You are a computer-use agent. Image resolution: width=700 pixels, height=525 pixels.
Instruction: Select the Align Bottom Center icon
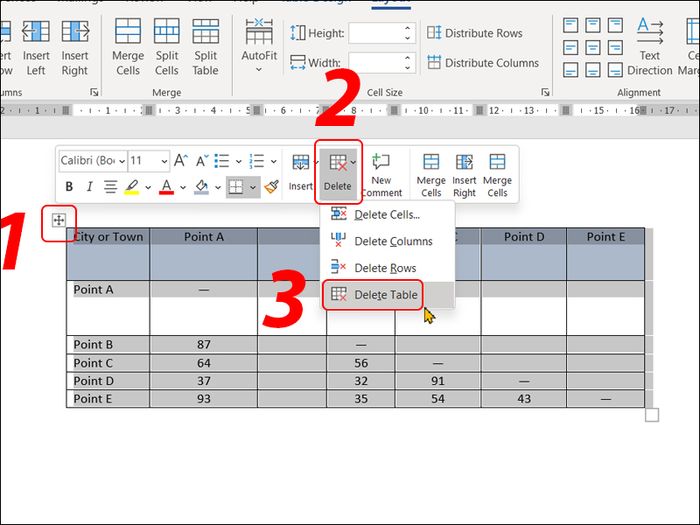[x=593, y=70]
